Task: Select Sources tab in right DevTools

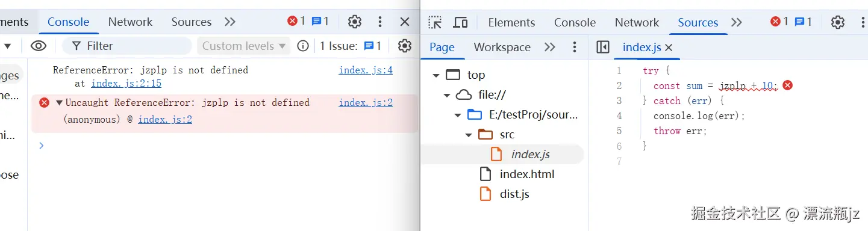Action: (698, 22)
